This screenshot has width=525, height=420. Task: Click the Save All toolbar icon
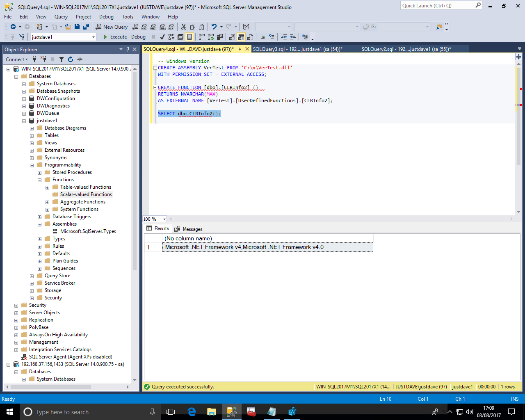86,27
